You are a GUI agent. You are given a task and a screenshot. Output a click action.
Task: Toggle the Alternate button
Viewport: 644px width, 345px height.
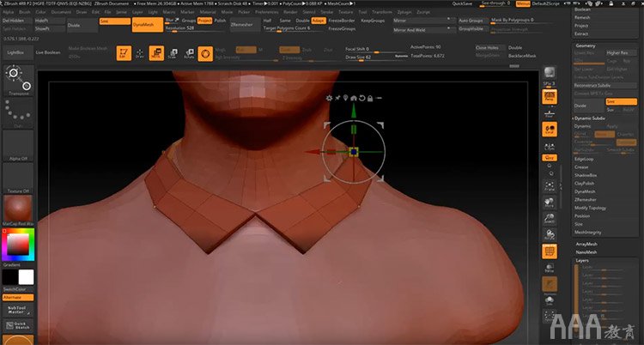coord(18,297)
